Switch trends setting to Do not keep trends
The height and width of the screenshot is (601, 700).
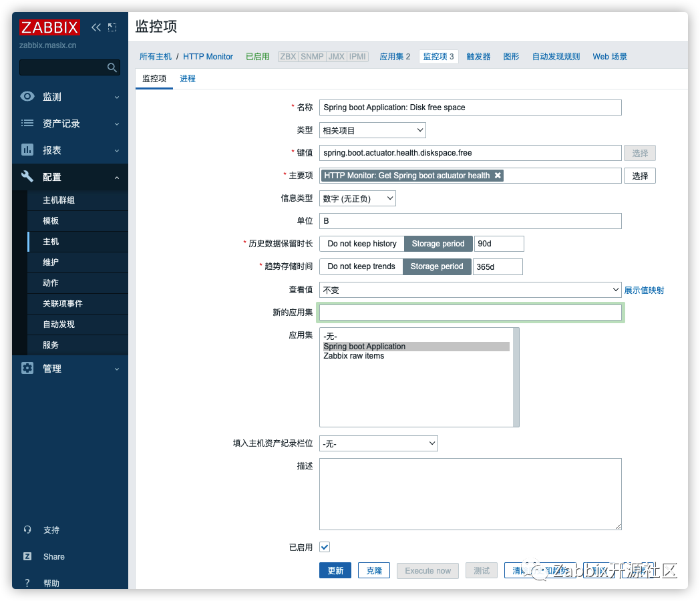pyautogui.click(x=361, y=266)
